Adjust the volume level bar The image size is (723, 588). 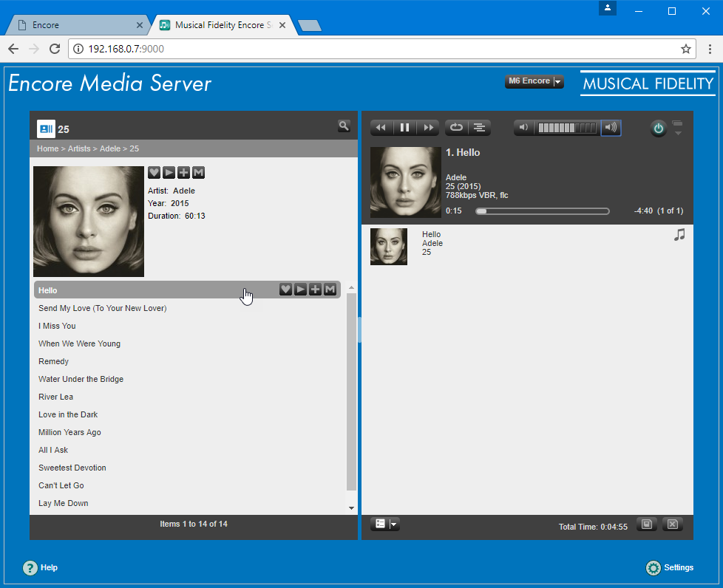tap(568, 128)
